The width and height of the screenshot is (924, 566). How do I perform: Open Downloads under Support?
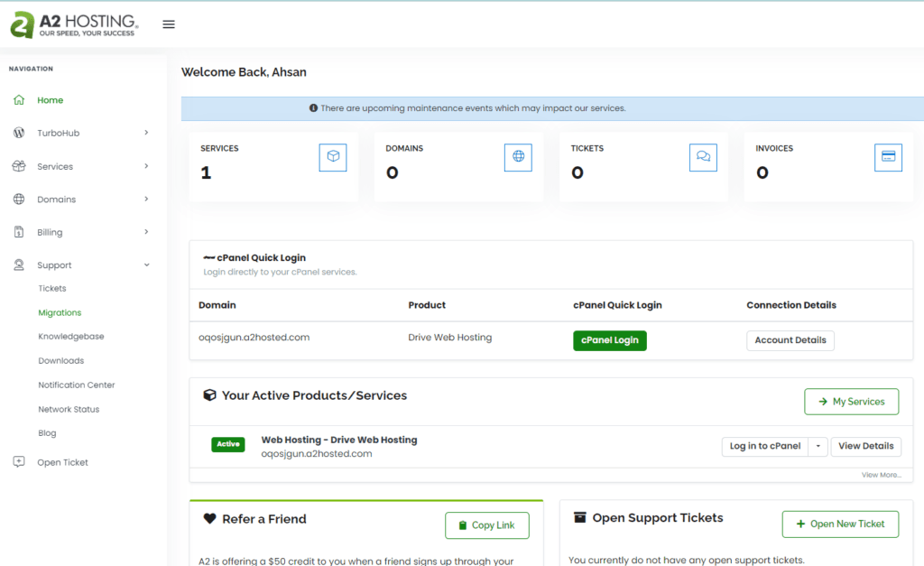(60, 360)
